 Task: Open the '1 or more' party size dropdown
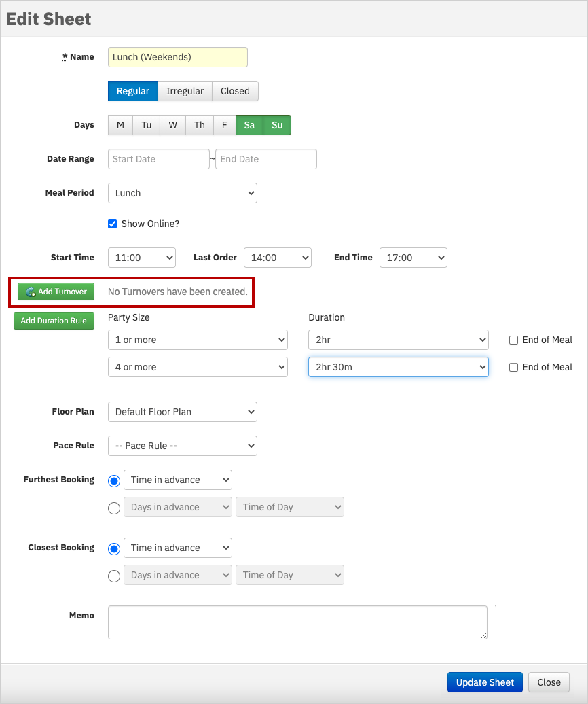pos(198,340)
